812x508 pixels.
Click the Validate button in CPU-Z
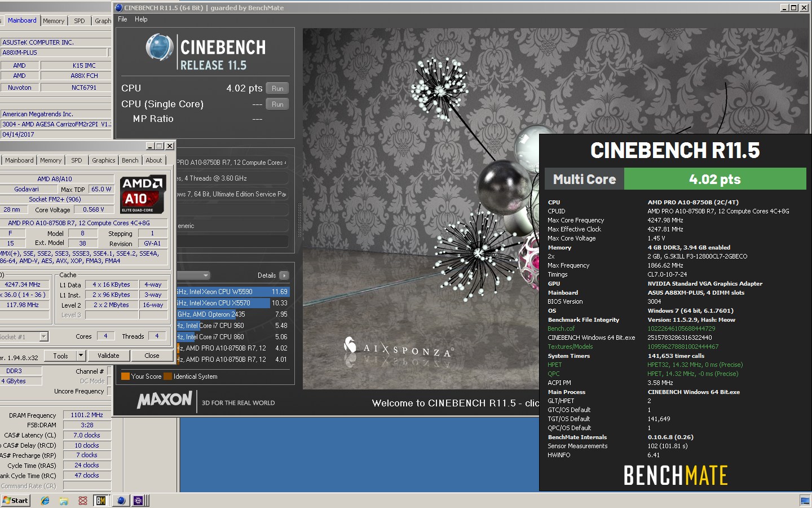(108, 356)
